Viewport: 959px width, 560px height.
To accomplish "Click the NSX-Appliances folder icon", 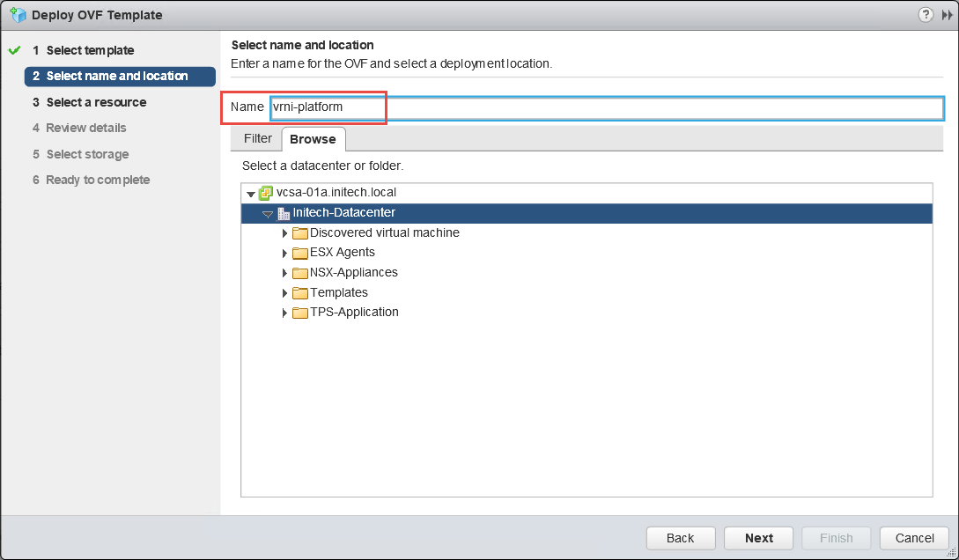I will 300,273.
